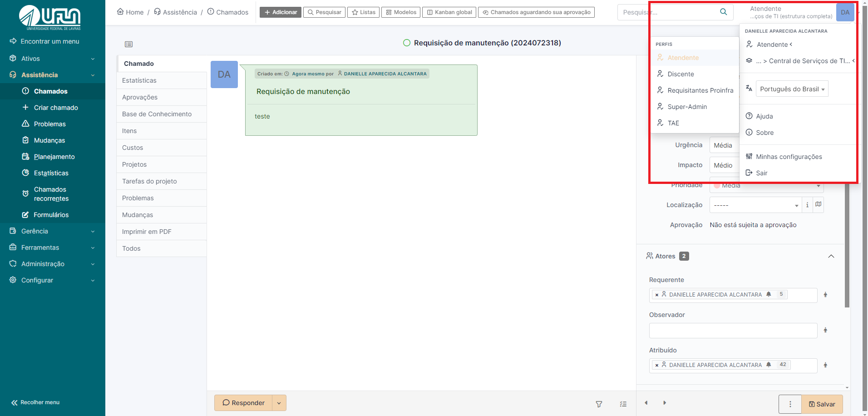Click the large DA avatar in the ticket

pos(224,74)
